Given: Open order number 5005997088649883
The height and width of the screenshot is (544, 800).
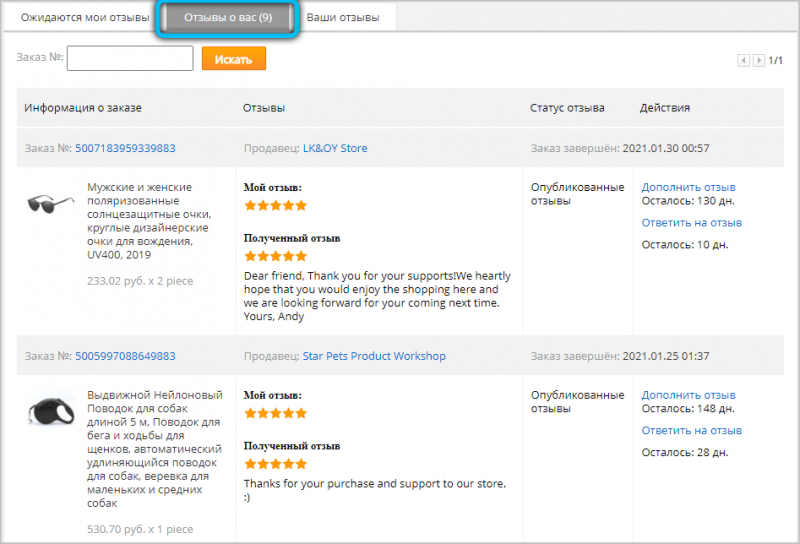Looking at the screenshot, I should click(x=125, y=356).
